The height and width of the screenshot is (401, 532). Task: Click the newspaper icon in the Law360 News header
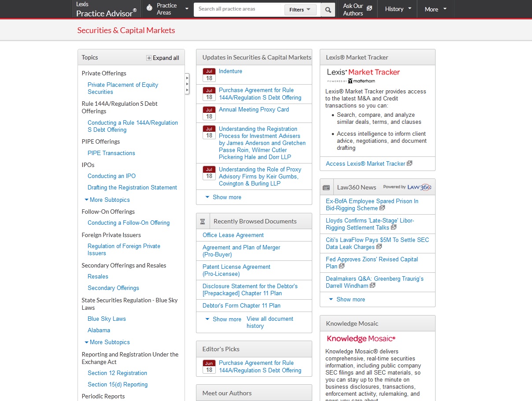[x=326, y=187]
